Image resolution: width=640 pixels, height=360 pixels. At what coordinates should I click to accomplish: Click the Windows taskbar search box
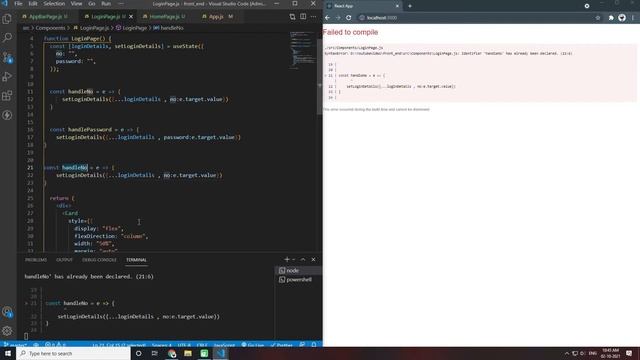74,353
